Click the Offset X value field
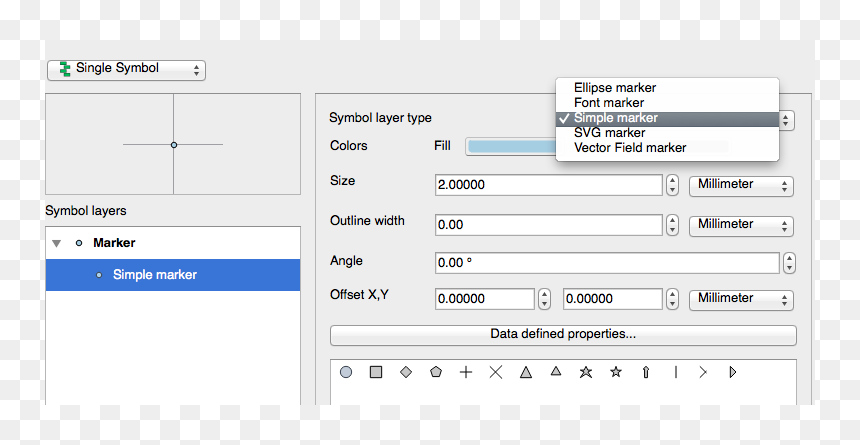Image resolution: width=860 pixels, height=445 pixels. point(484,299)
